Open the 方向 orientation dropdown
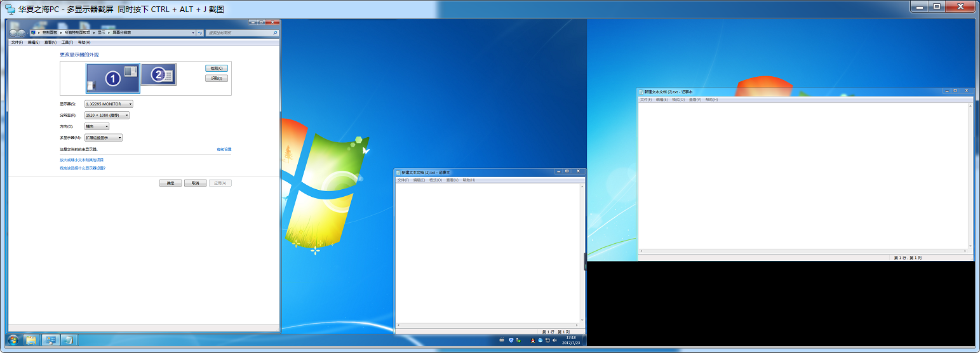Screen dimensions: 980x353 pos(97,126)
